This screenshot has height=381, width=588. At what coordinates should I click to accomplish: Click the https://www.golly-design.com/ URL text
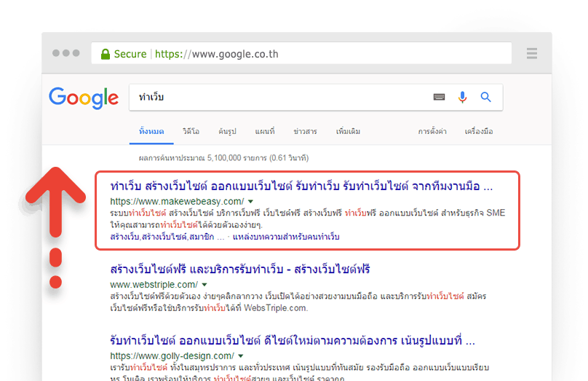click(x=172, y=356)
